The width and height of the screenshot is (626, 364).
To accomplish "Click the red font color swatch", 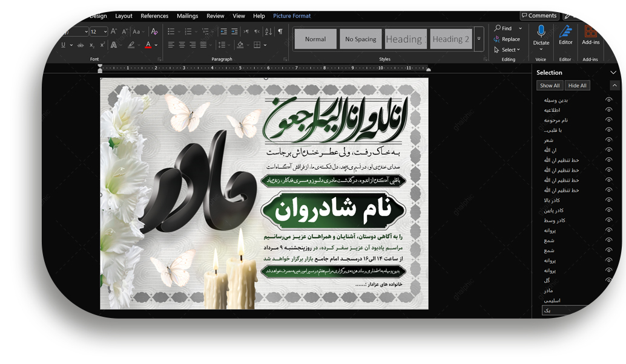I will 148,45.
